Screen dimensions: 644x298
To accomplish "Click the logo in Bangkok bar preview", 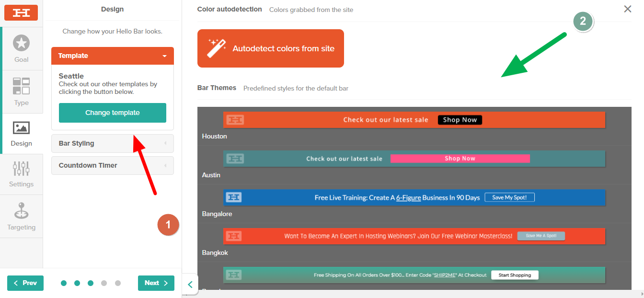I will [x=234, y=236].
